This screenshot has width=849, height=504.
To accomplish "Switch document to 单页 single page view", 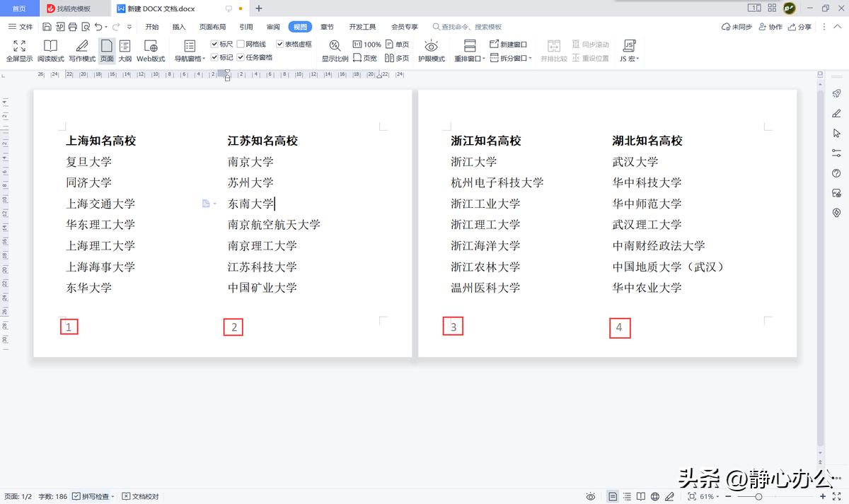I will (x=396, y=44).
